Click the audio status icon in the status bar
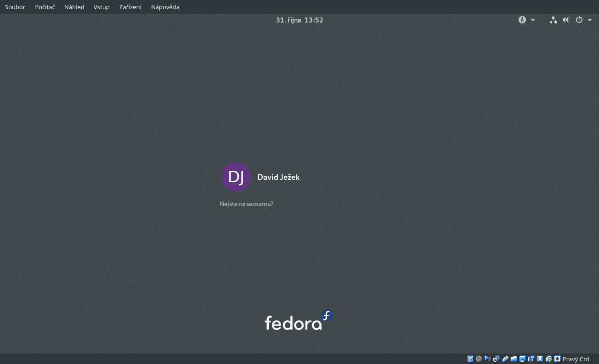 coord(487,358)
